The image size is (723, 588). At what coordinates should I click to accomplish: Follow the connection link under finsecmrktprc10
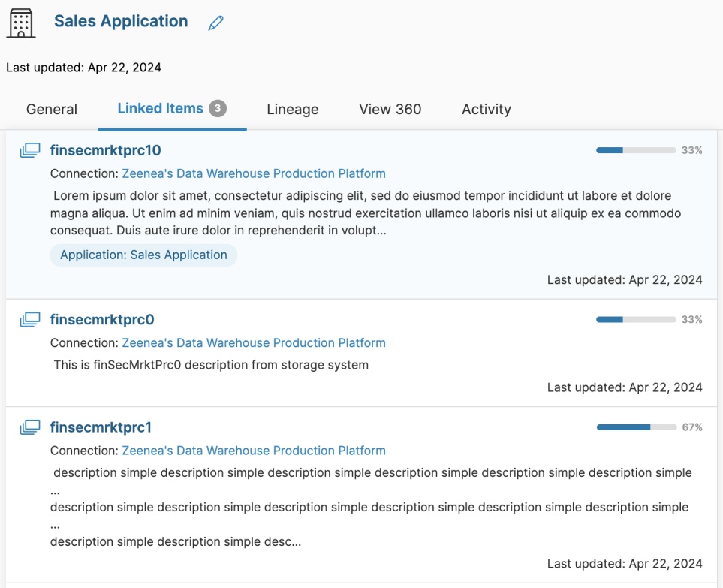[x=254, y=173]
